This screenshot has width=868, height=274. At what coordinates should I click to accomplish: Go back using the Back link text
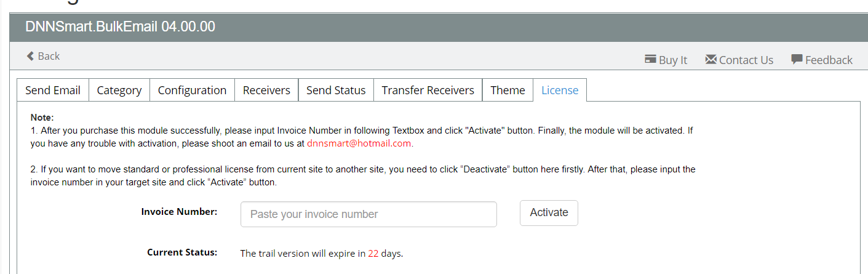pyautogui.click(x=49, y=56)
